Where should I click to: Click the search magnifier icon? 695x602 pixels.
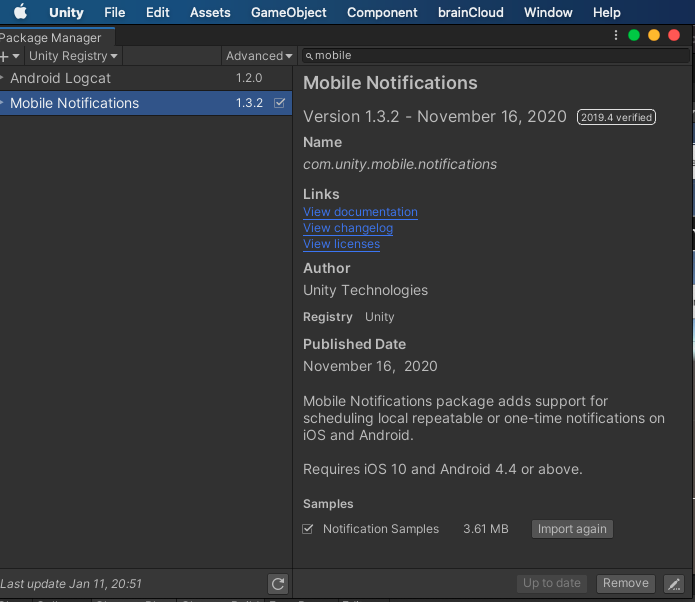coord(309,56)
